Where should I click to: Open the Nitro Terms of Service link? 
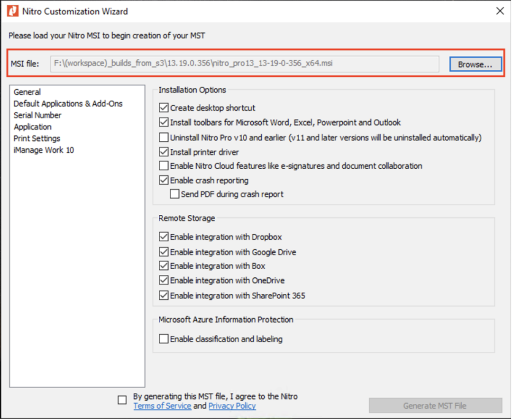point(162,406)
